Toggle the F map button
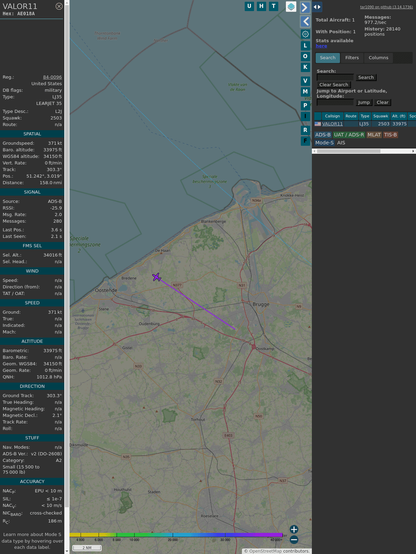The width and height of the screenshot is (416, 554). pos(305,141)
